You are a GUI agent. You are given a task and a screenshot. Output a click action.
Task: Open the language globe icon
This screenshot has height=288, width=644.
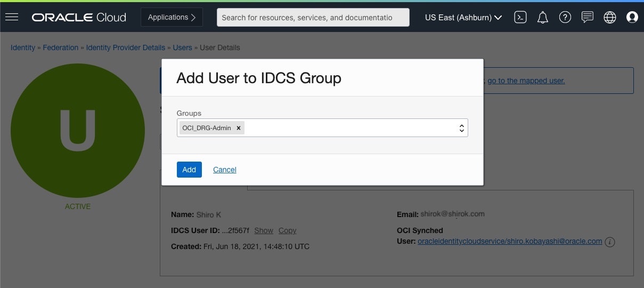pyautogui.click(x=610, y=18)
